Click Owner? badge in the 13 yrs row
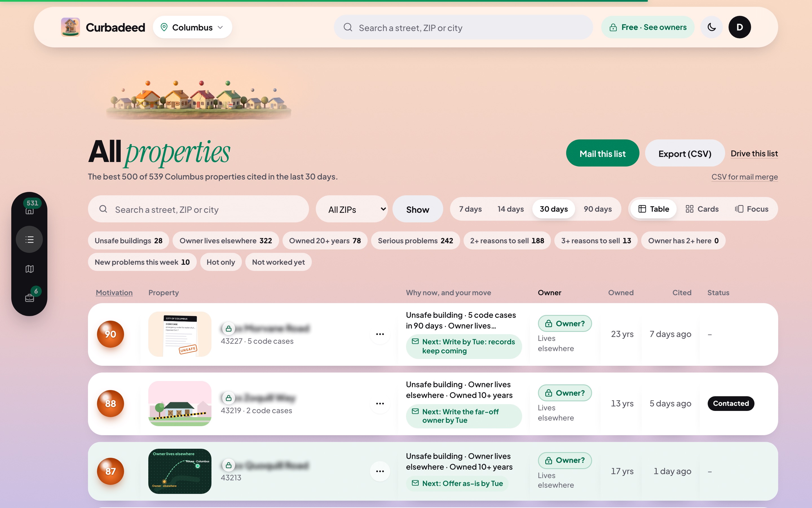The height and width of the screenshot is (508, 812). [x=565, y=393]
